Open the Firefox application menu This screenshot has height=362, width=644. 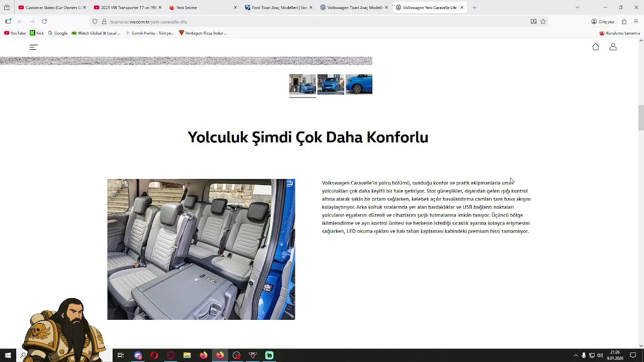[x=636, y=22]
